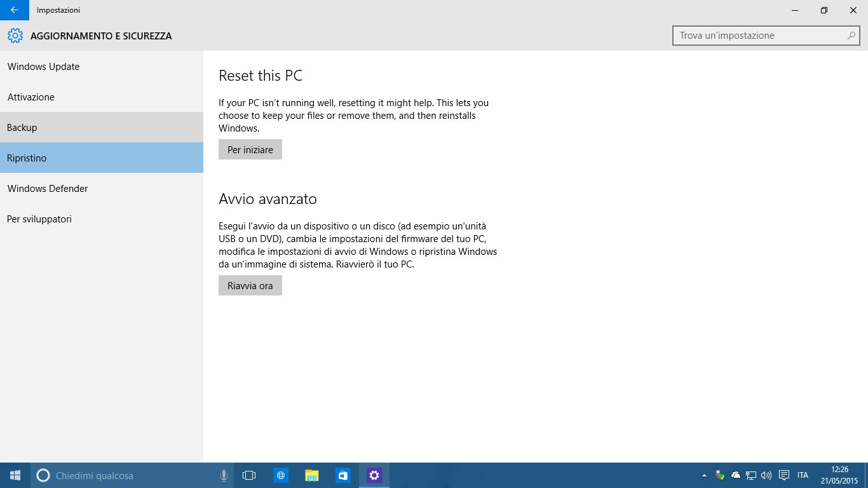Open OneDrive cloud tray icon
Image resolution: width=868 pixels, height=488 pixels.
tap(736, 475)
